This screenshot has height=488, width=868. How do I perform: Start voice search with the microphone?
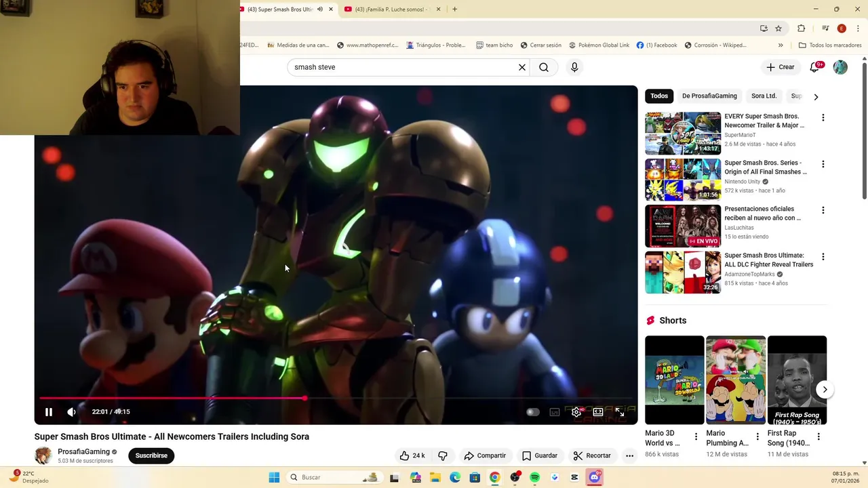pos(574,67)
